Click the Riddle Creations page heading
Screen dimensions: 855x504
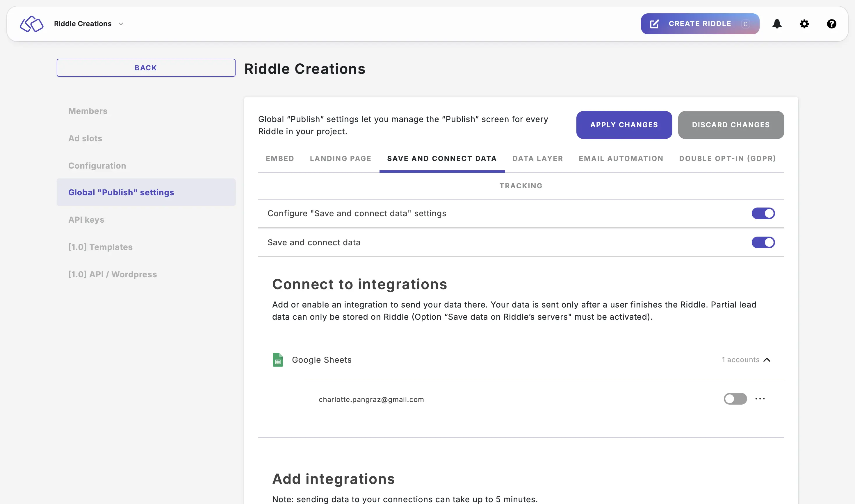click(305, 69)
